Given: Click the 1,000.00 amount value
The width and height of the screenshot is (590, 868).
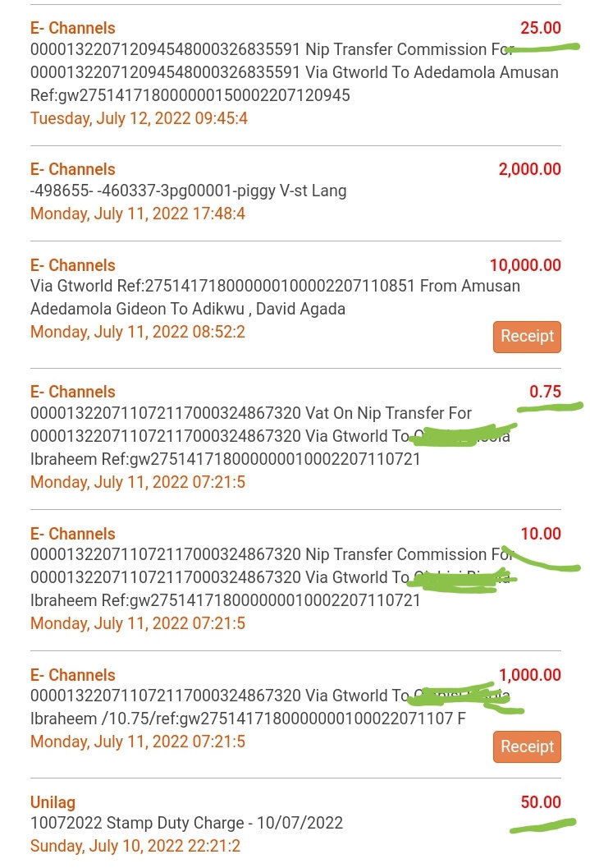Looking at the screenshot, I should click(530, 675).
